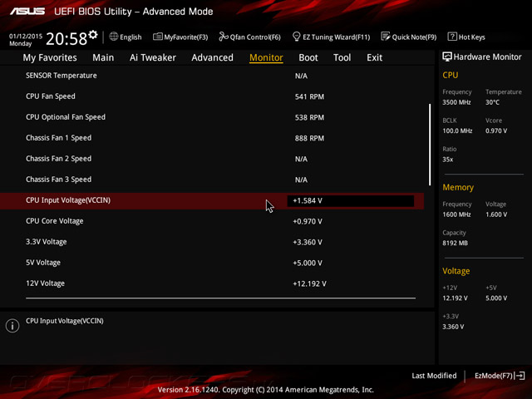This screenshot has height=399, width=532.
Task: Select CPU Fan Speed row
Action: coord(212,96)
